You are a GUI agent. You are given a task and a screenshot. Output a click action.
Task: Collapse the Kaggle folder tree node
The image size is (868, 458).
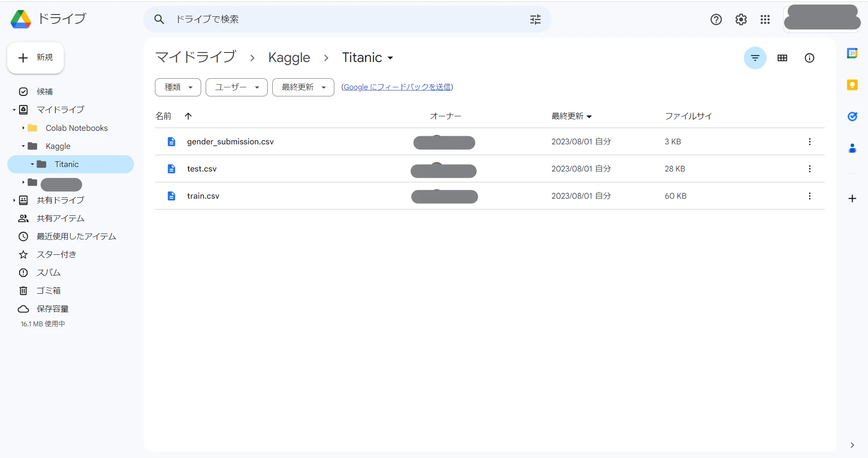pyautogui.click(x=23, y=146)
